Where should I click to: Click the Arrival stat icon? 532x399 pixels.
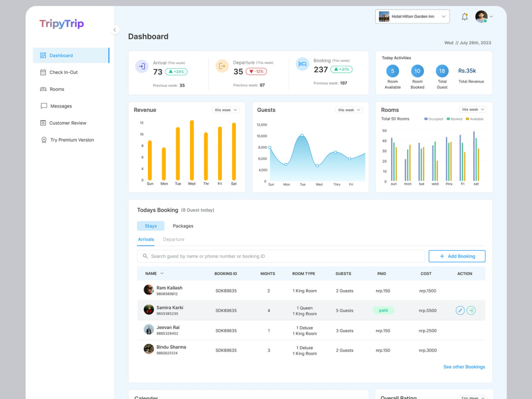(x=142, y=66)
